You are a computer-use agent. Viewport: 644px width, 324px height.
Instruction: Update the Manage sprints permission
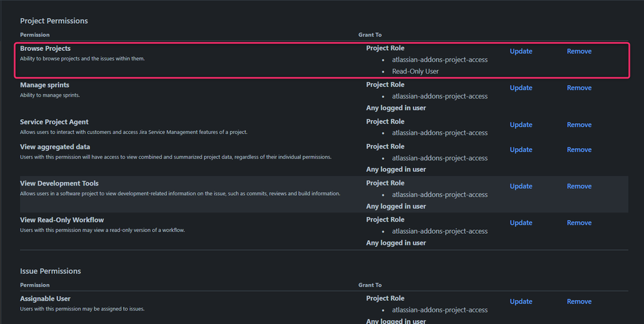521,88
